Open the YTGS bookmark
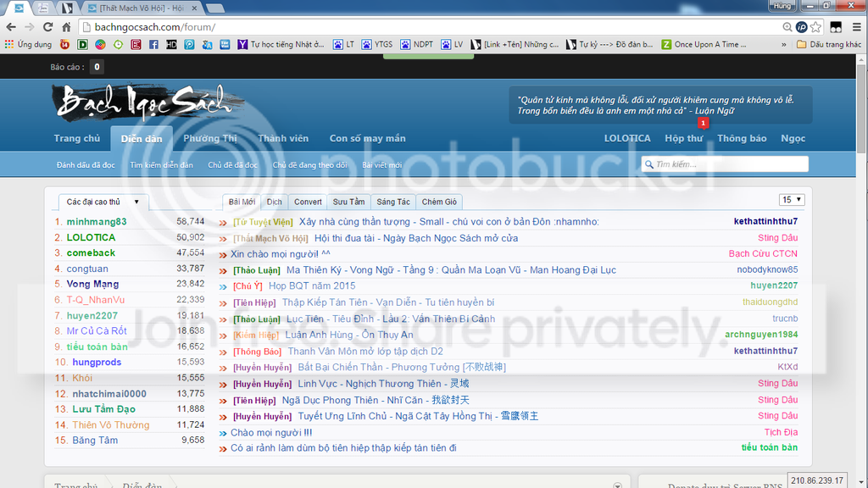868x488 pixels. (377, 44)
